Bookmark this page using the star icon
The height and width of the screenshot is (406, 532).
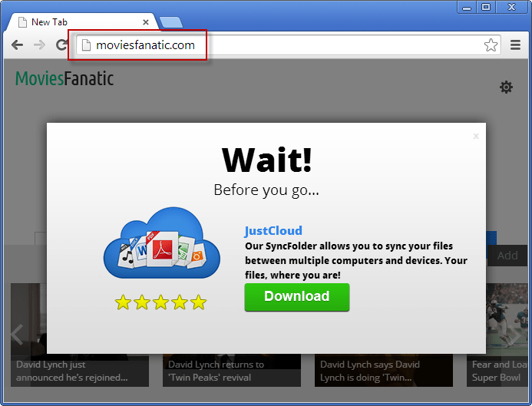point(491,45)
